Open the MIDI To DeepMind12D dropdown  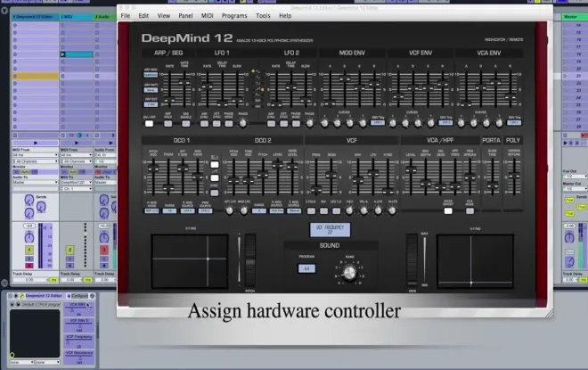[x=77, y=183]
